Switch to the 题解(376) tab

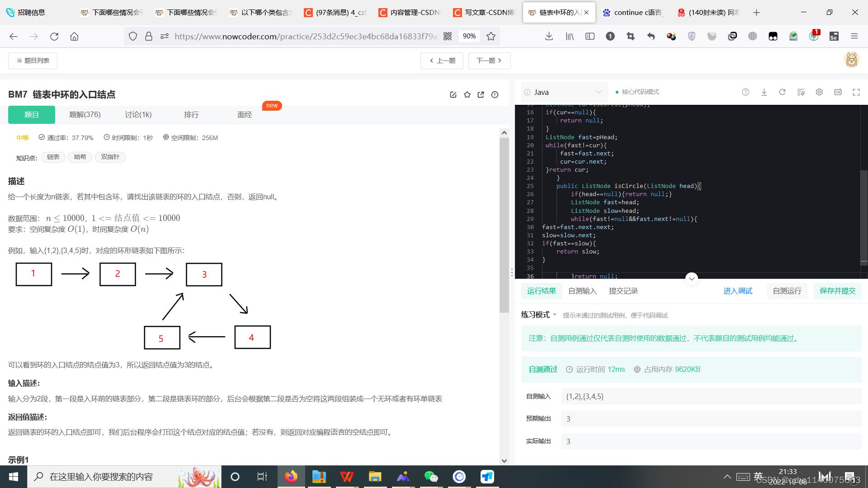click(85, 115)
